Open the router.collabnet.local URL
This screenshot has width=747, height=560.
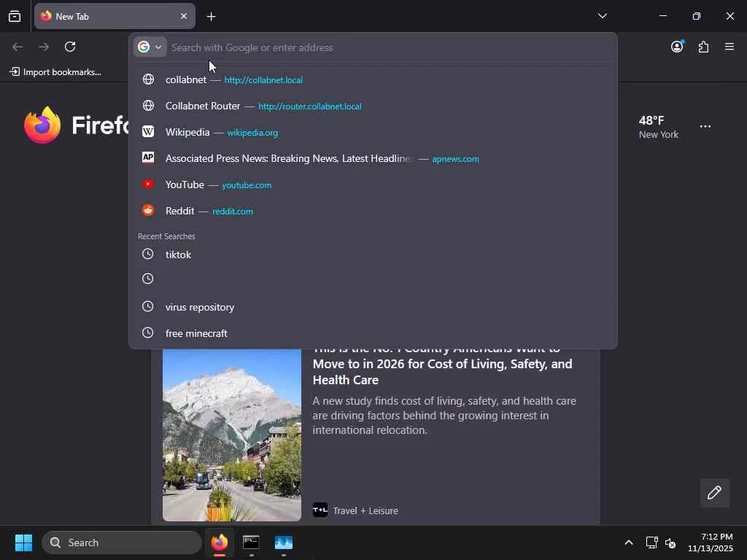click(x=309, y=106)
